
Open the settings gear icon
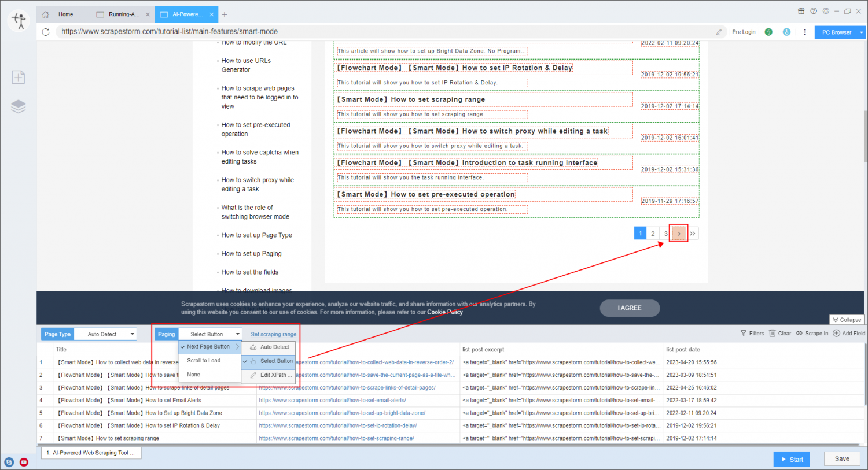[826, 11]
